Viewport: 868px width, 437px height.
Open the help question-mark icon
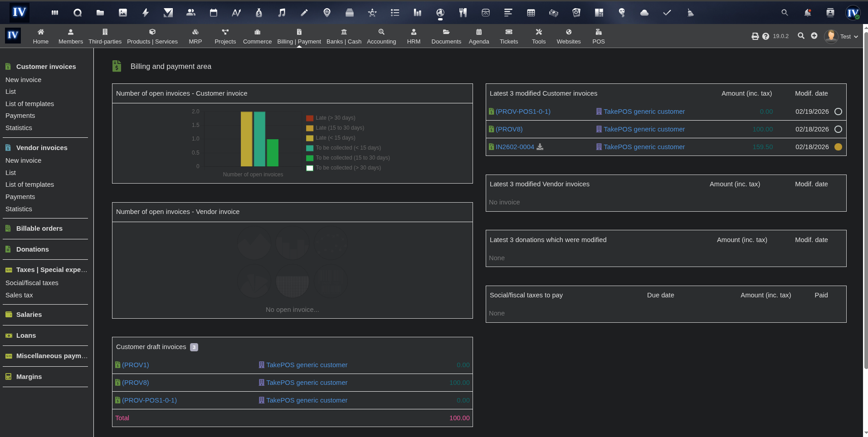766,36
